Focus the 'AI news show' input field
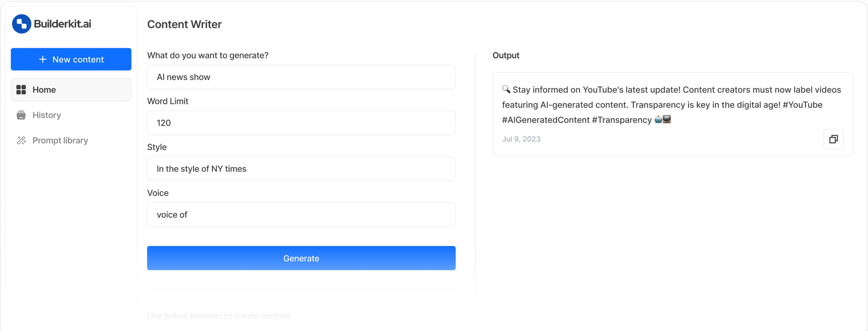 [301, 77]
